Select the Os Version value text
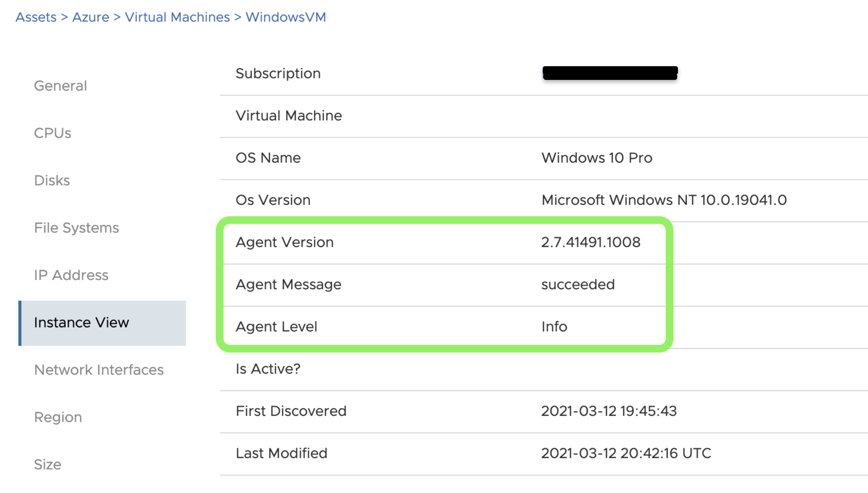 pyautogui.click(x=664, y=200)
